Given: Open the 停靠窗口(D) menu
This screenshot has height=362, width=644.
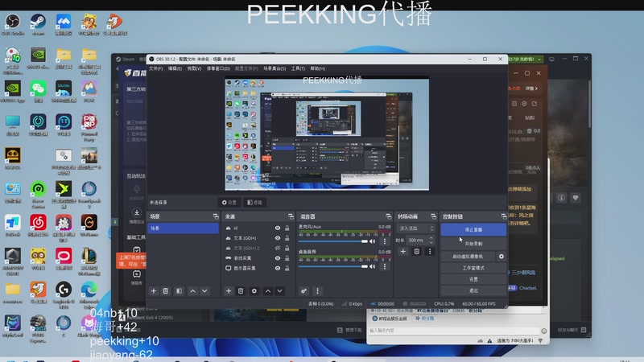Looking at the screenshot, I should click(218, 68).
